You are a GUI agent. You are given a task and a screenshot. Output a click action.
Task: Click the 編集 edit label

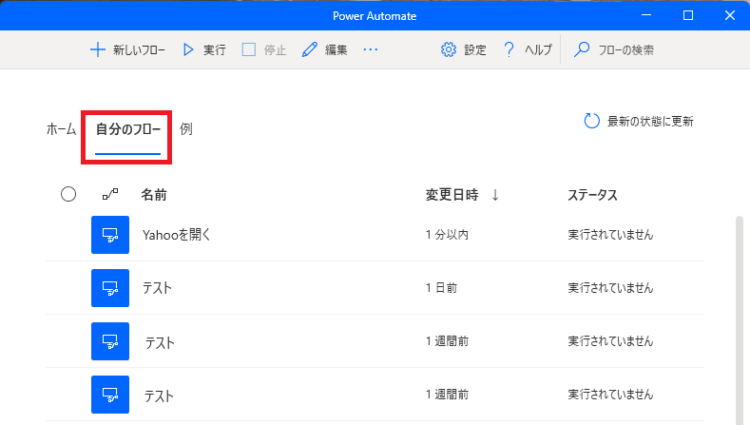(336, 50)
